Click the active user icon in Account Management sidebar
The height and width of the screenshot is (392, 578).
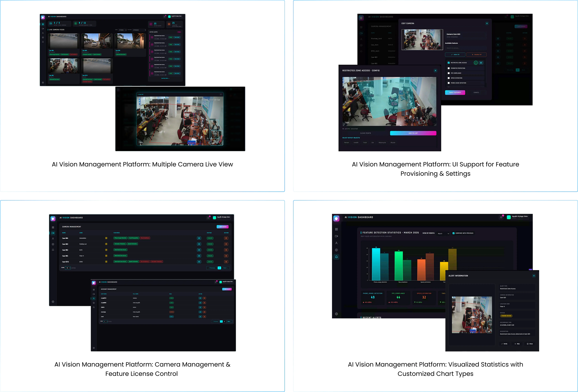(94, 299)
